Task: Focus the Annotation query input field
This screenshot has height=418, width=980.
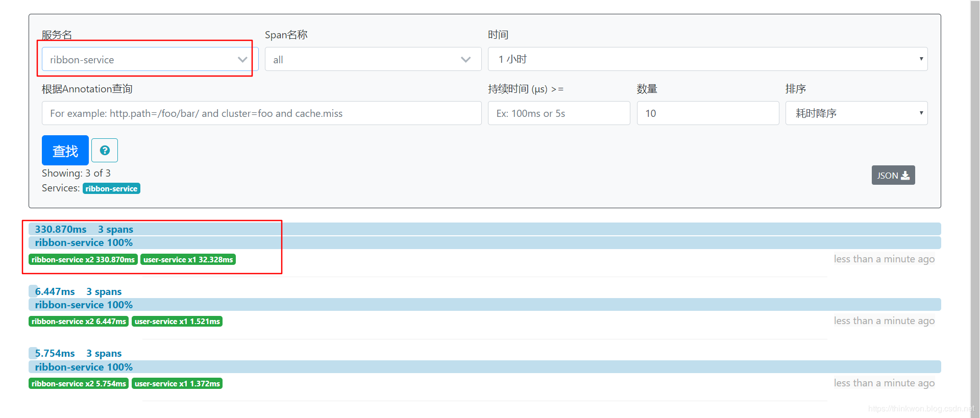Action: coord(261,113)
